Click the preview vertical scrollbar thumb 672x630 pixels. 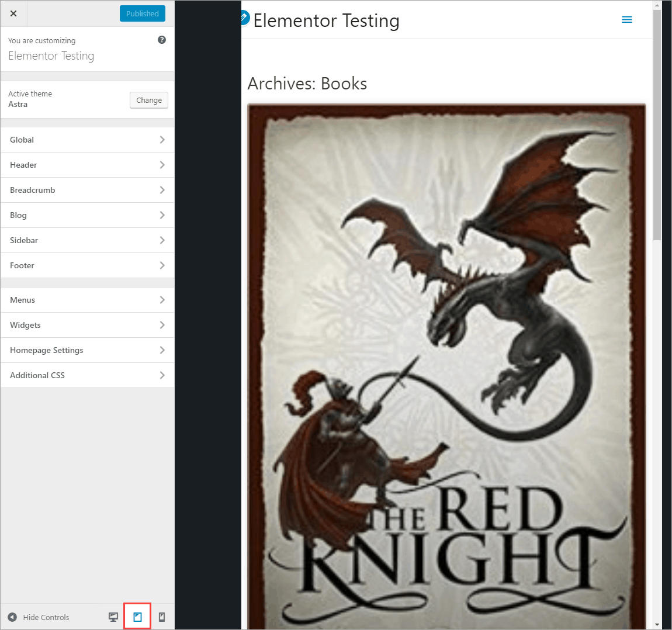[657, 124]
